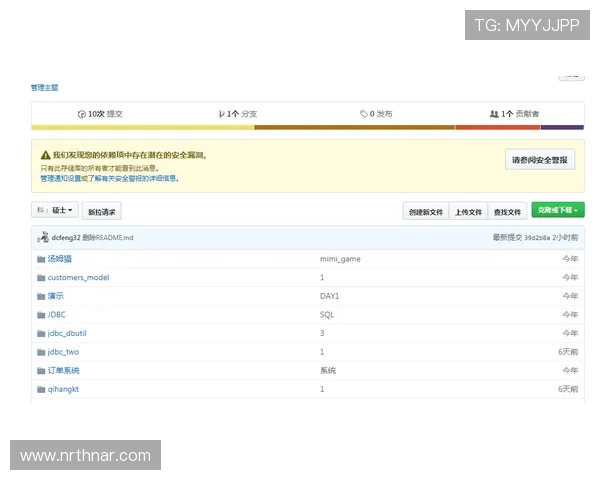Open the 1个 贡献者 contributors tab
600x480 pixels.
click(x=514, y=114)
